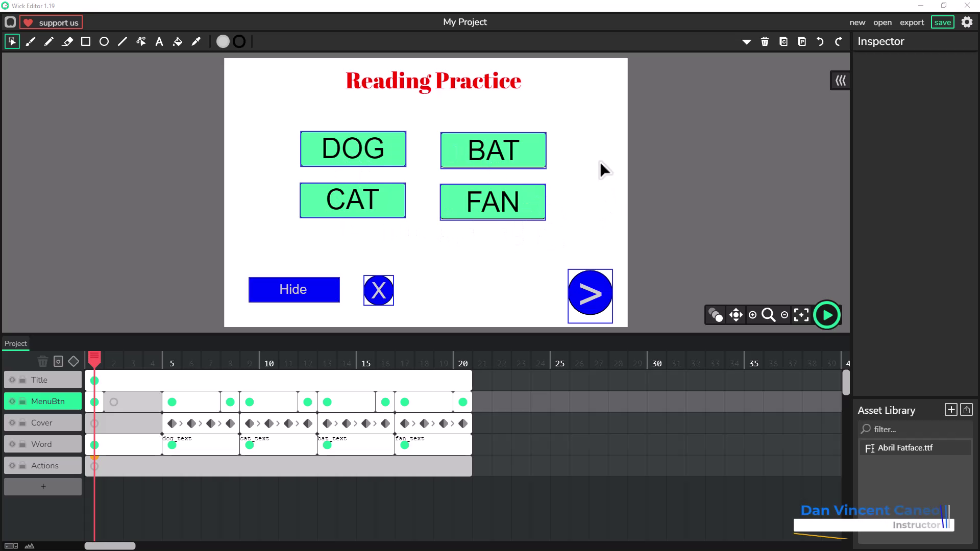Viewport: 980px width, 551px height.
Task: Add a new asset to Asset Library
Action: click(950, 410)
